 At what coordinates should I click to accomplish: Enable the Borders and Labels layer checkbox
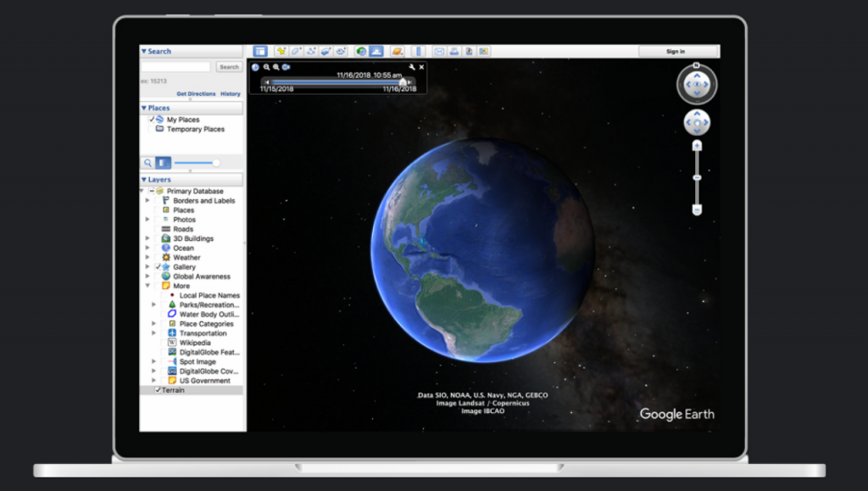coord(158,200)
